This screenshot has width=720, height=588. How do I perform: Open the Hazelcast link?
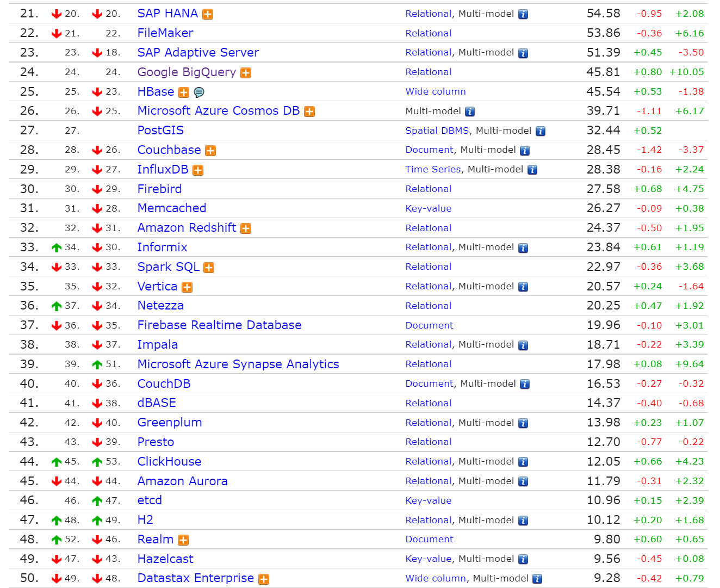point(165,559)
